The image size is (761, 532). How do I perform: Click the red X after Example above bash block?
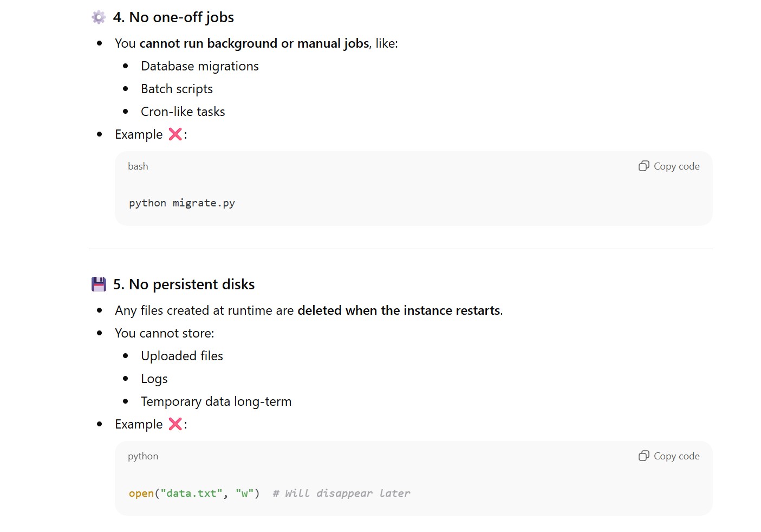click(175, 134)
